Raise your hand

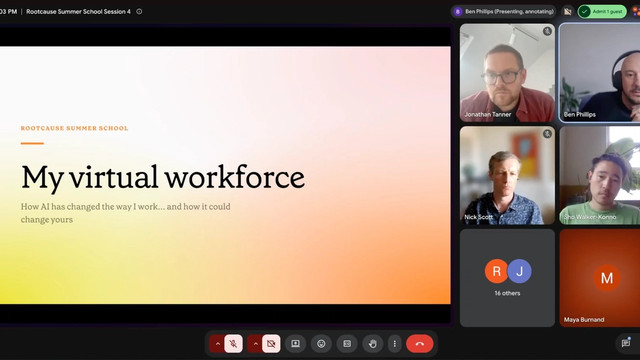[x=373, y=344]
